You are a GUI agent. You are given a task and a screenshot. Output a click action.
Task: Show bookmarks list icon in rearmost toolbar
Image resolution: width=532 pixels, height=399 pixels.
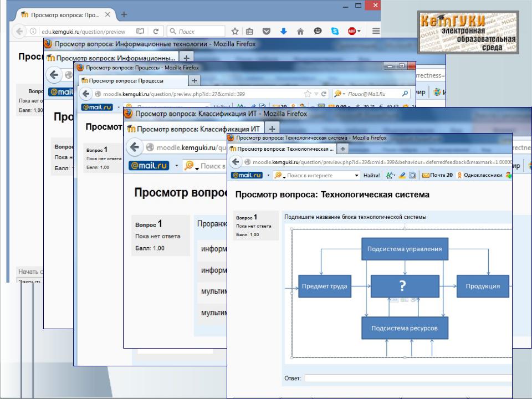(250, 31)
